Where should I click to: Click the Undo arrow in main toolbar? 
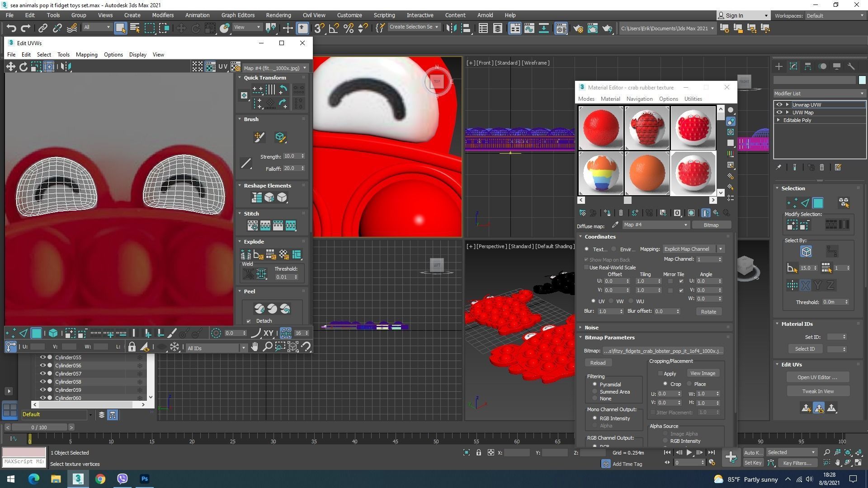point(11,28)
